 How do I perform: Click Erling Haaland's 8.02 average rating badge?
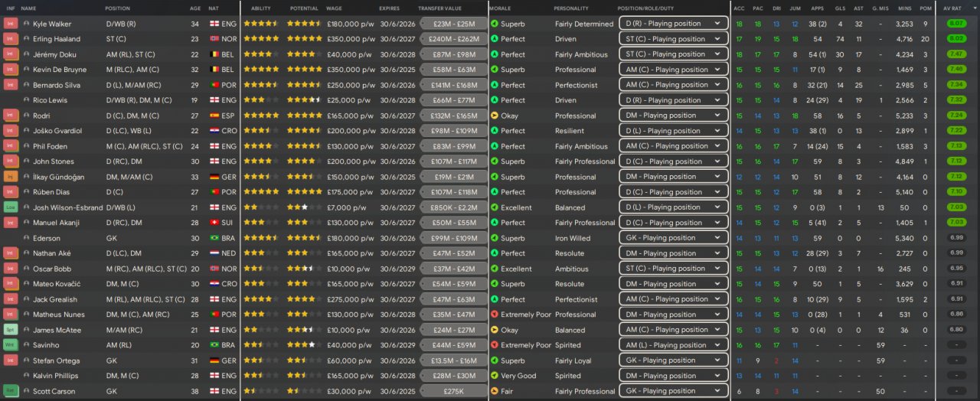pyautogui.click(x=956, y=39)
